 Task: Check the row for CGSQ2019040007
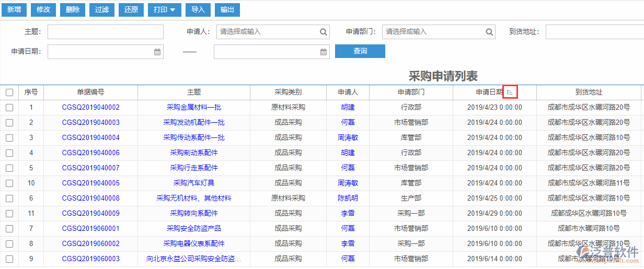click(x=9, y=168)
